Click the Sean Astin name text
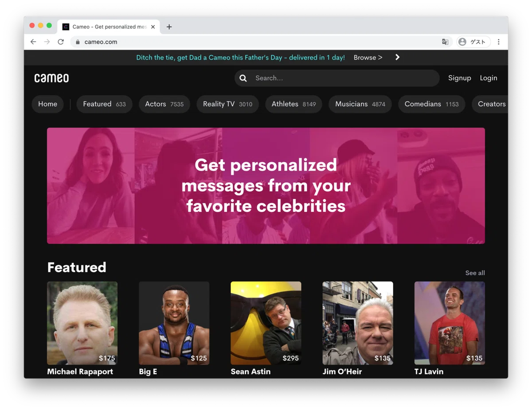 (250, 371)
